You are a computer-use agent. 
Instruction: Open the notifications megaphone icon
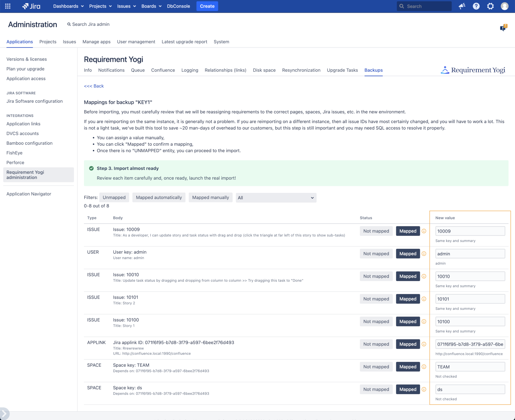(462, 6)
